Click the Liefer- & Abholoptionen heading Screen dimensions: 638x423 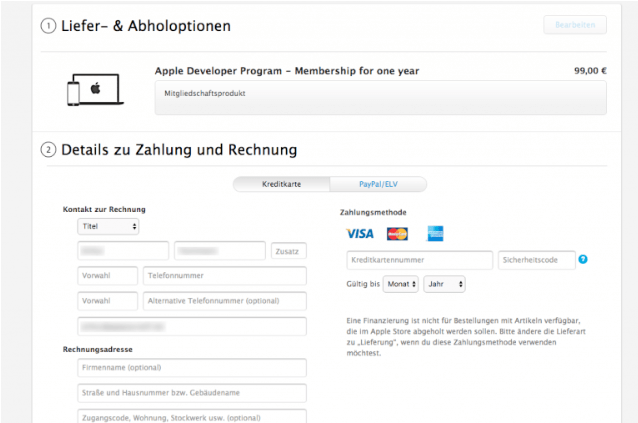click(146, 26)
